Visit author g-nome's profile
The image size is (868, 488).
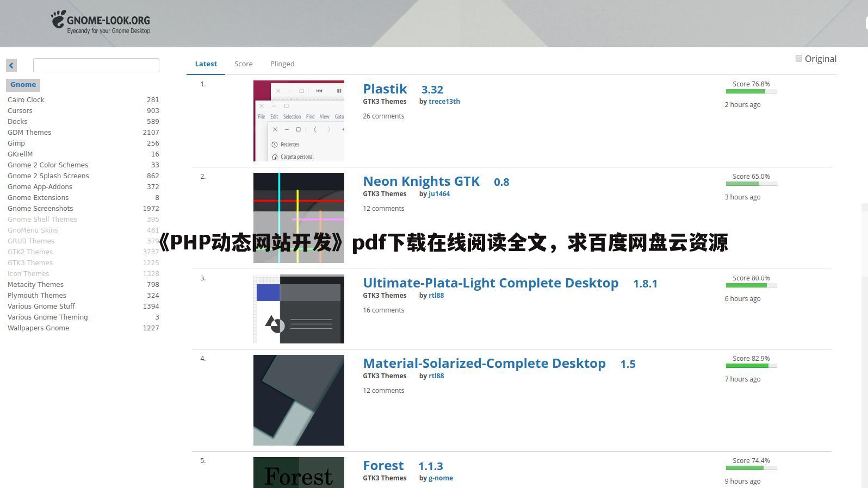(x=441, y=478)
